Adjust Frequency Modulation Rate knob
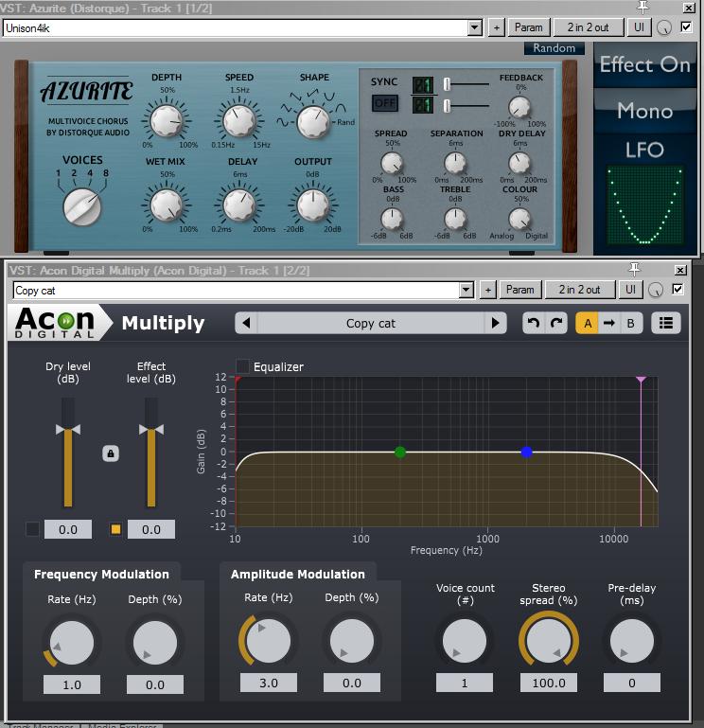This screenshot has height=728, width=704. pyautogui.click(x=72, y=643)
